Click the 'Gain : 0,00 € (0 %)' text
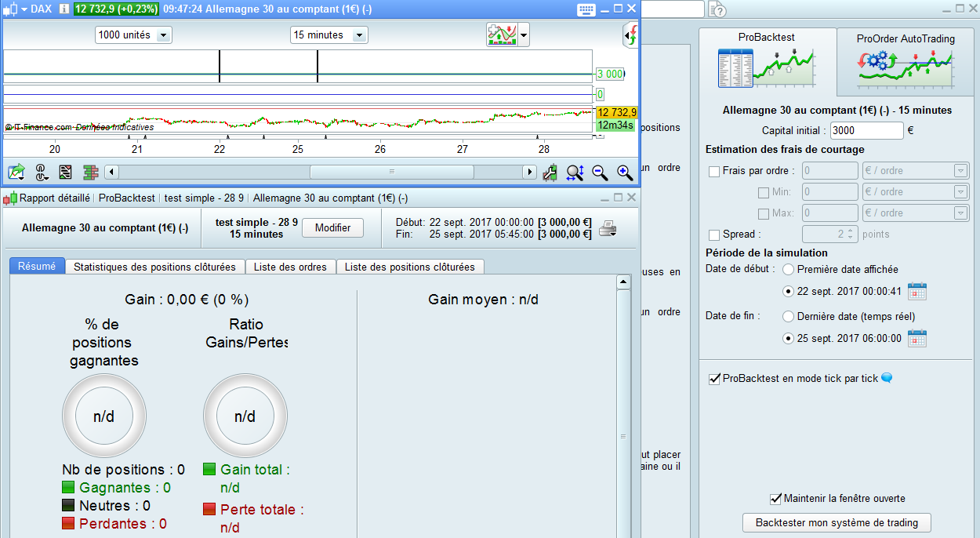Image resolution: width=980 pixels, height=538 pixels. coord(187,300)
